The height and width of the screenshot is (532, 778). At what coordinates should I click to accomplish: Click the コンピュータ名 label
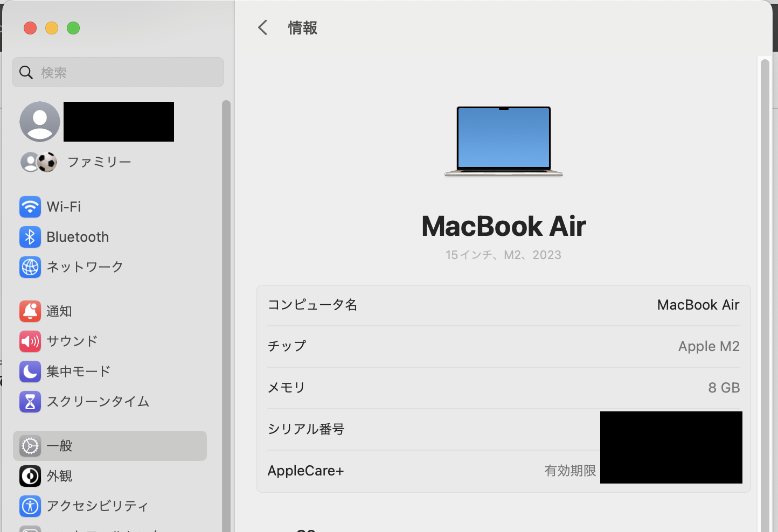[312, 305]
